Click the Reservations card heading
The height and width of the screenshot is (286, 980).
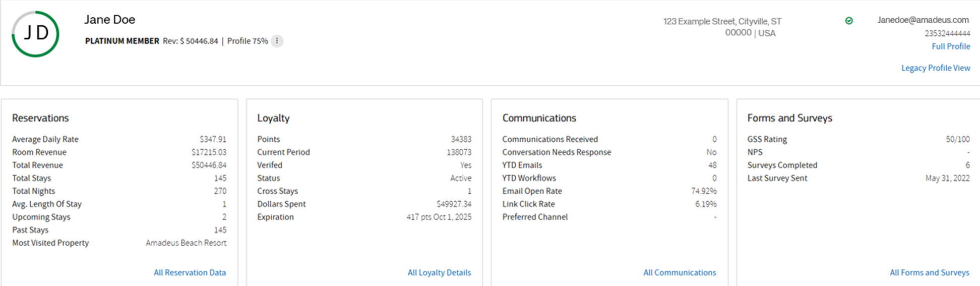click(x=40, y=118)
